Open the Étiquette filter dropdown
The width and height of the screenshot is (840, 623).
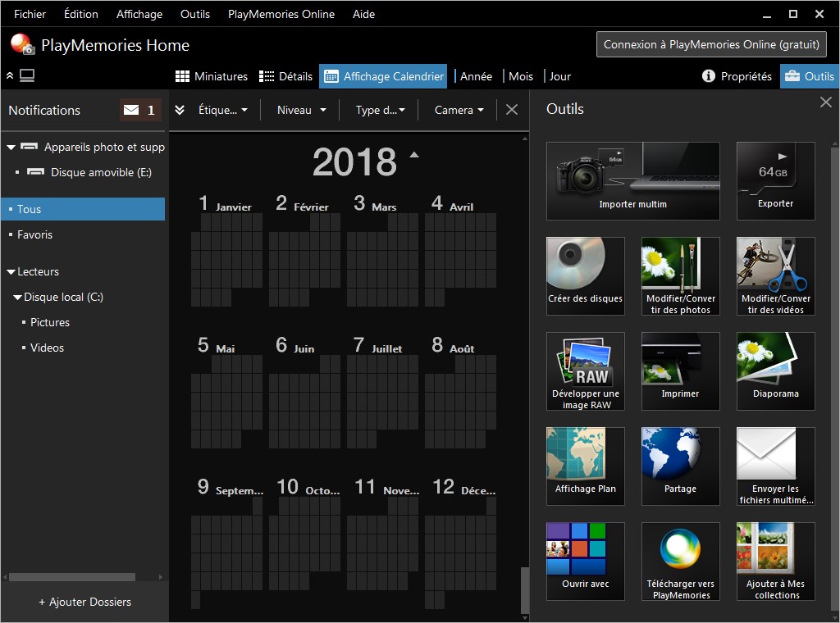(223, 110)
